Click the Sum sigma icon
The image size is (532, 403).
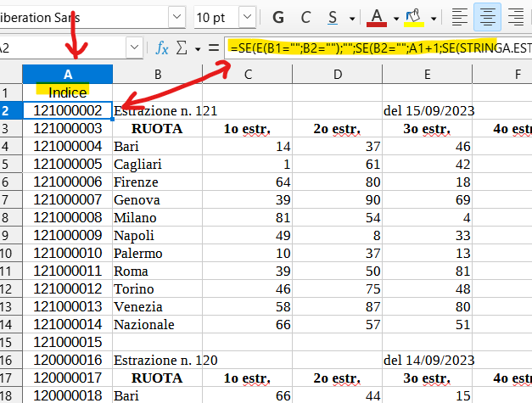[182, 48]
